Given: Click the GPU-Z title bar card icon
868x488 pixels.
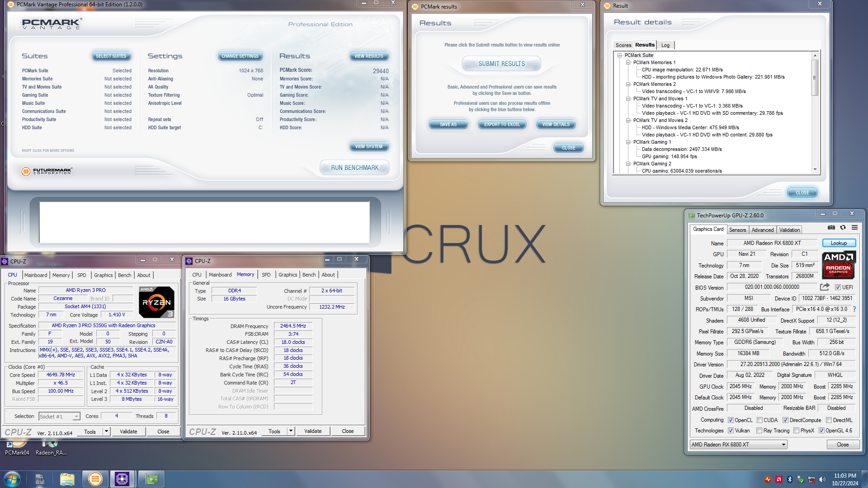Looking at the screenshot, I should click(691, 216).
